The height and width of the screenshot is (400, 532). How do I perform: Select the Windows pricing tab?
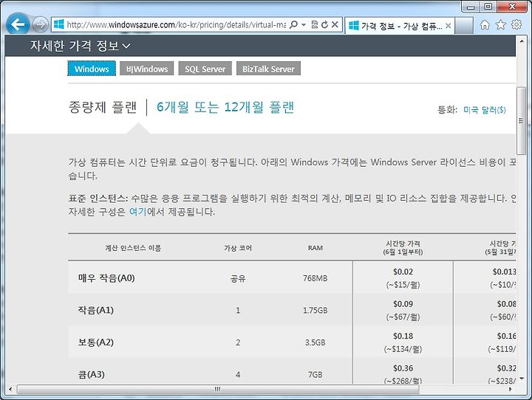point(92,69)
